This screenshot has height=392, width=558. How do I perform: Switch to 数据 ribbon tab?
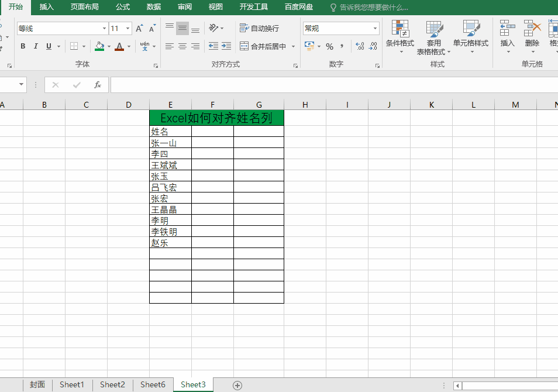[x=154, y=7]
